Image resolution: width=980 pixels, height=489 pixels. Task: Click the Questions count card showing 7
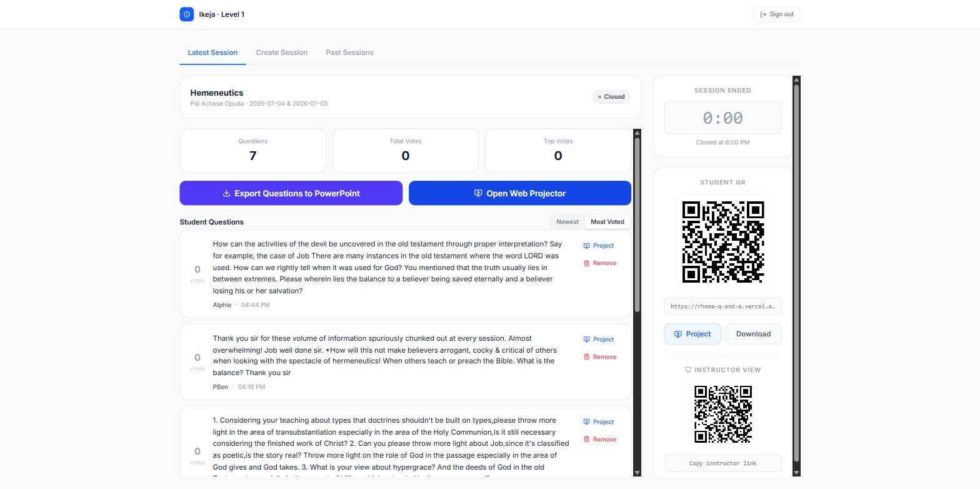pyautogui.click(x=252, y=151)
